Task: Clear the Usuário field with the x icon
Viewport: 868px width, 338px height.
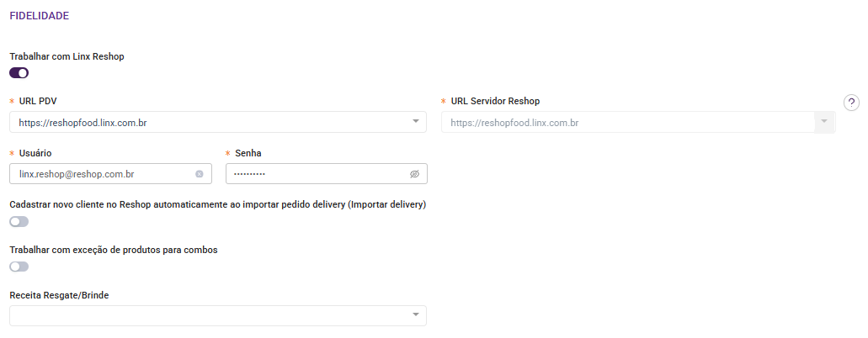Action: (x=200, y=174)
